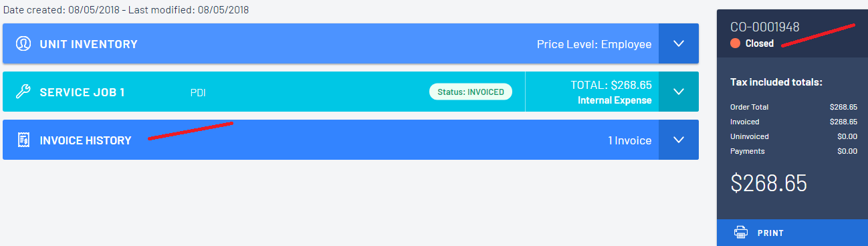The width and height of the screenshot is (868, 246).
Task: Click the printer icon
Action: [740, 233]
